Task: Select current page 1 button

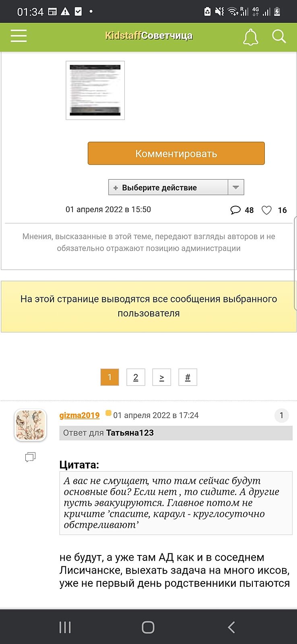Action: 109,378
